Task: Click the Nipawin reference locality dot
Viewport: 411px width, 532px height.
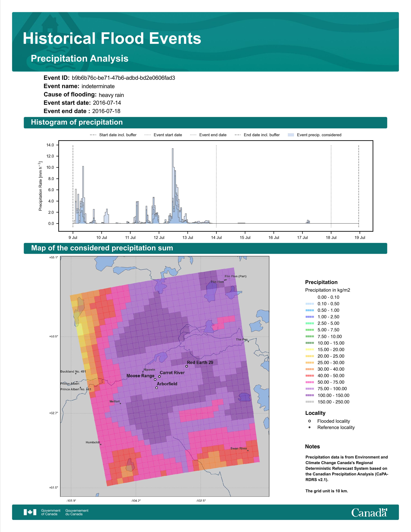Action: [x=143, y=372]
